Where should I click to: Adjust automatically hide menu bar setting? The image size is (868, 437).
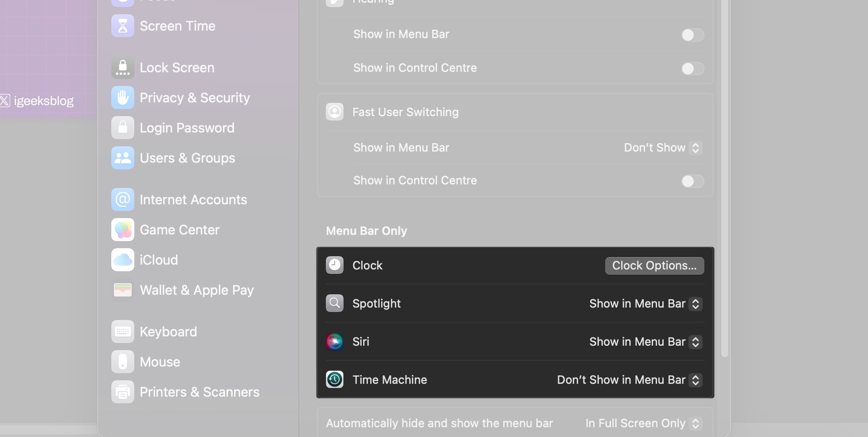pos(642,423)
